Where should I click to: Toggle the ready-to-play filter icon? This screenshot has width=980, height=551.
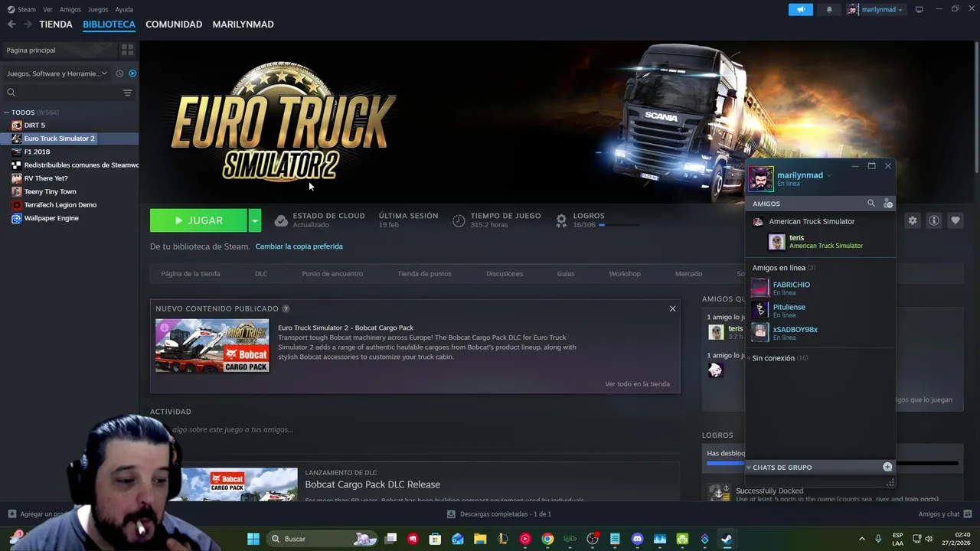(132, 73)
